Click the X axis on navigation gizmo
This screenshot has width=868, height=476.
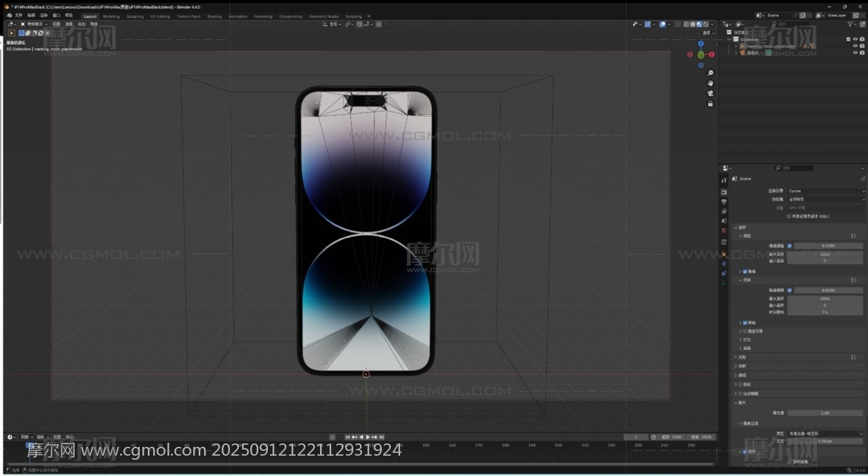point(711,54)
